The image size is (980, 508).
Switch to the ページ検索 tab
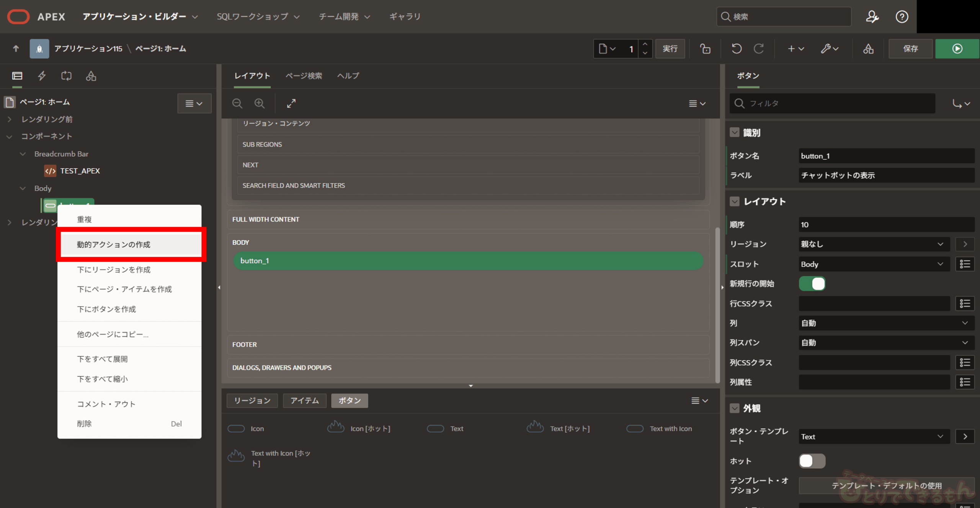[x=304, y=76]
